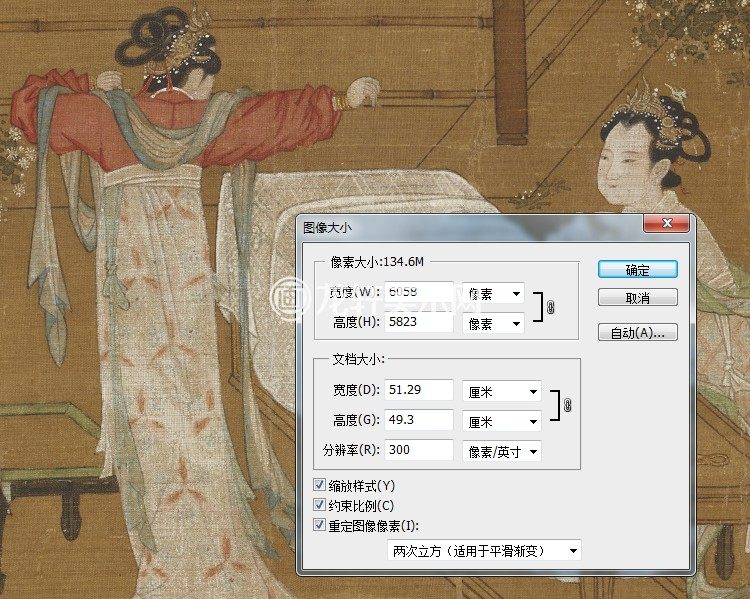Close the 图像大小 dialog
The image size is (750, 599).
(x=667, y=223)
